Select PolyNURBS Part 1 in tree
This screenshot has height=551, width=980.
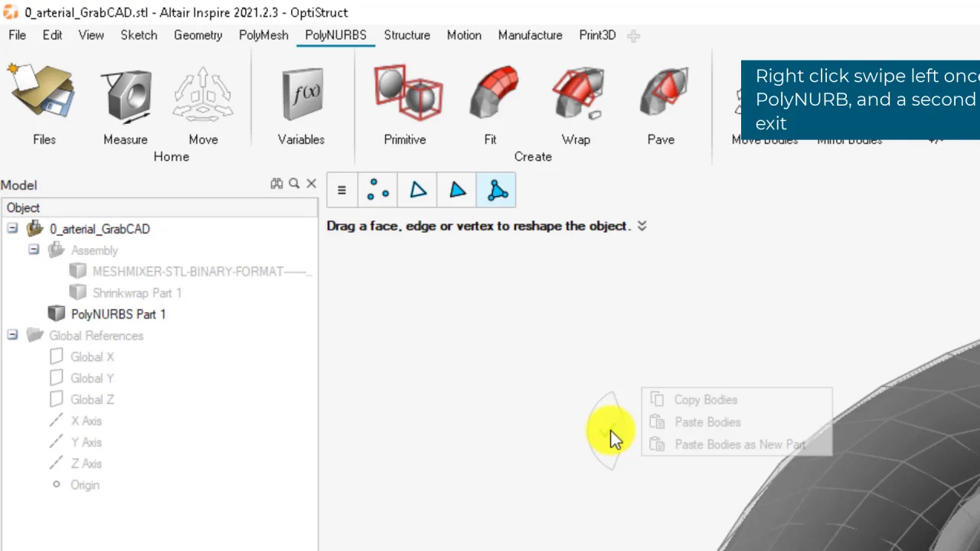[118, 314]
